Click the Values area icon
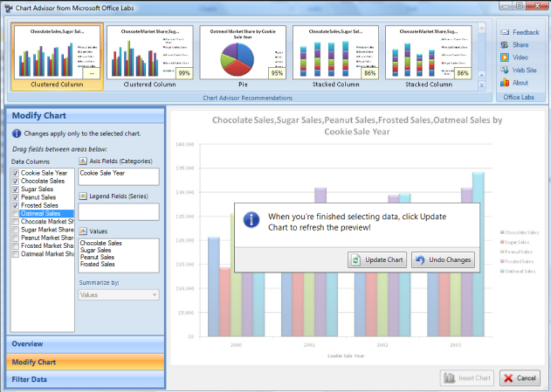Image resolution: width=551 pixels, height=392 pixels. click(x=83, y=231)
